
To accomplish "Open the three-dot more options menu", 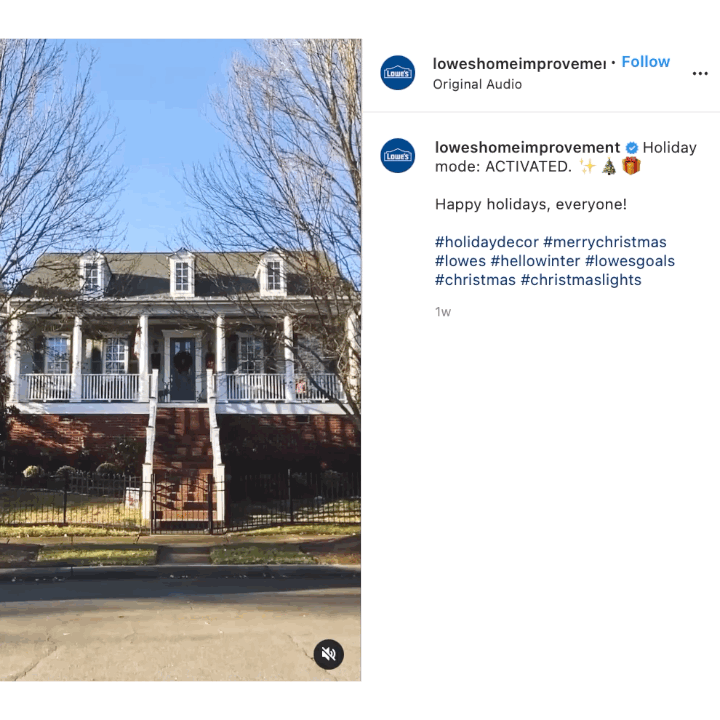I will 700,73.
